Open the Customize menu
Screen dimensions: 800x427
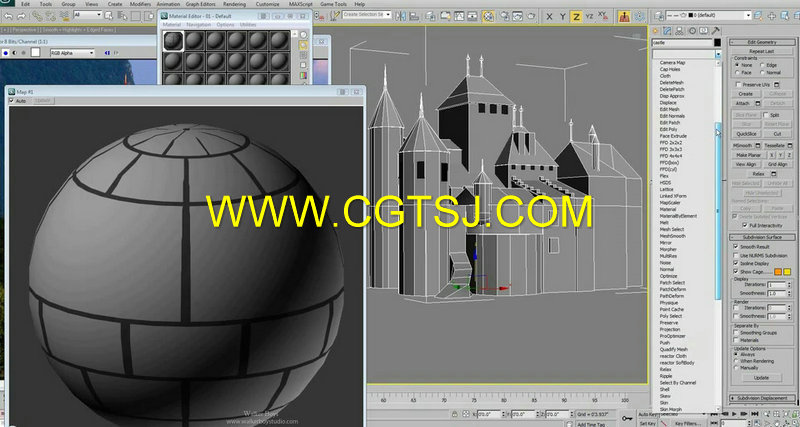[267, 4]
